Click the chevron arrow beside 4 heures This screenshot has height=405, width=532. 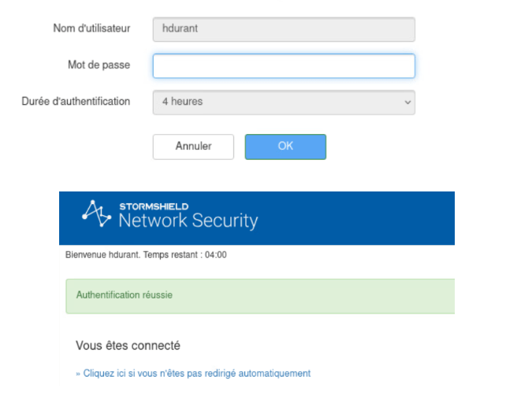click(407, 102)
